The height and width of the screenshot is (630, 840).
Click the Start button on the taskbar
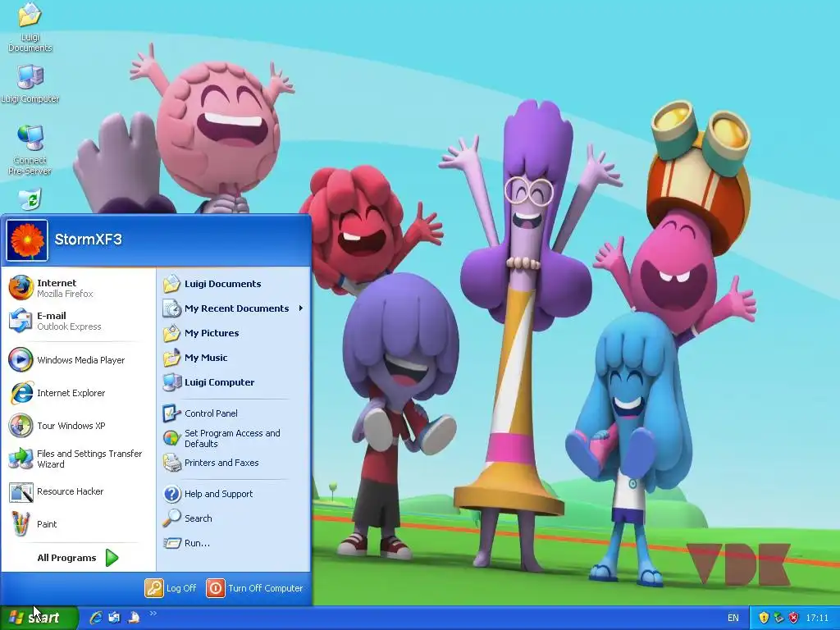click(x=39, y=618)
